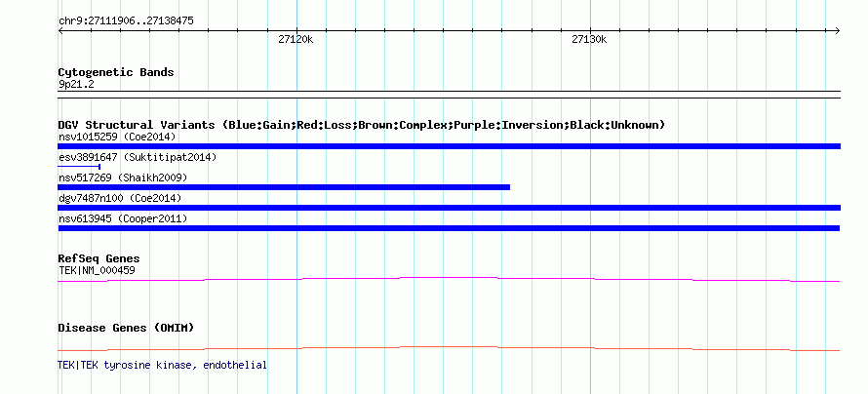Click the TEK|NM_000459 RefSeq gene label
Image resolution: width=868 pixels, height=394 pixels.
point(97,270)
